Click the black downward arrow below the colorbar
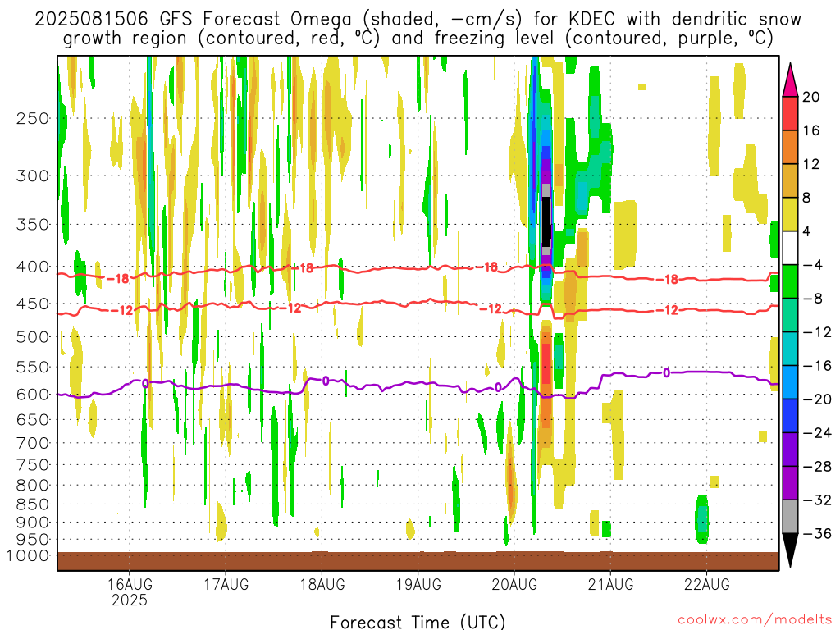The height and width of the screenshot is (630, 840). click(x=790, y=549)
